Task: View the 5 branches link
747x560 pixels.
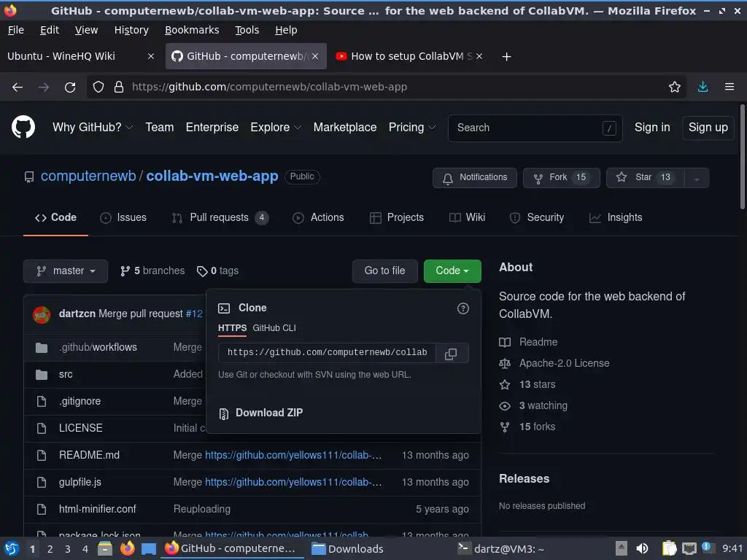Action: pos(152,271)
